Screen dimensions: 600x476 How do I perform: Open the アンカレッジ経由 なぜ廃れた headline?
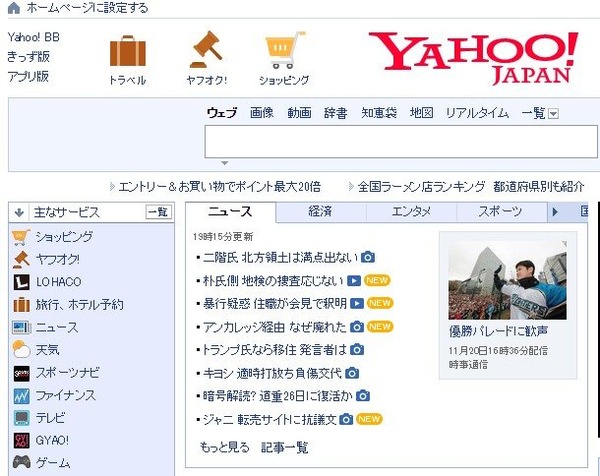275,327
